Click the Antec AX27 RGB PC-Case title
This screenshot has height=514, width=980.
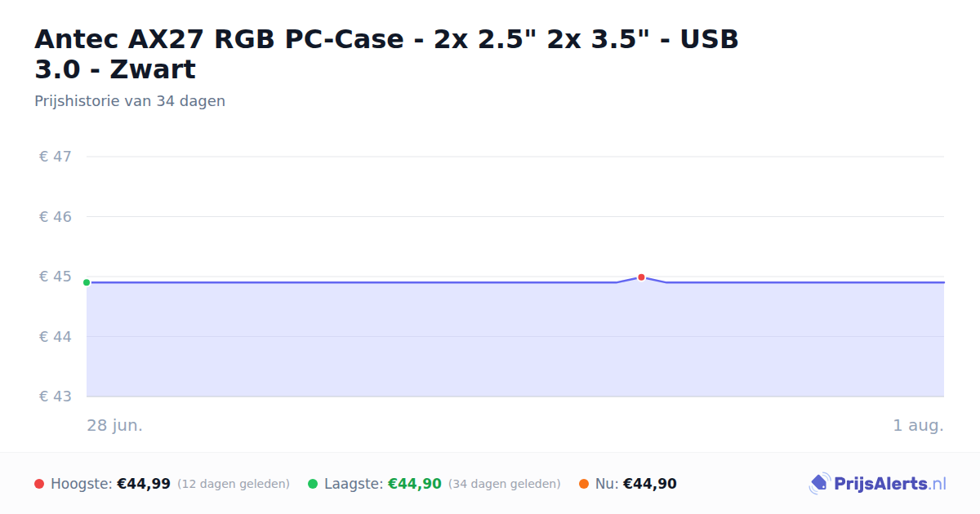386,54
